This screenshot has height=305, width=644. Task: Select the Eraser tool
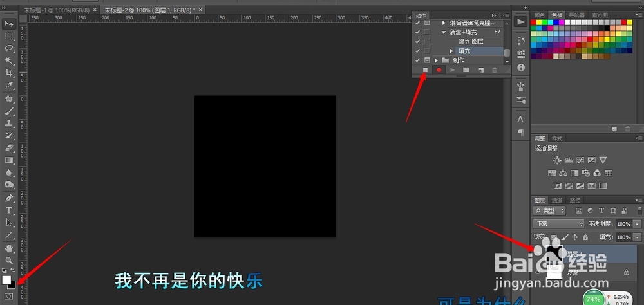click(8, 148)
